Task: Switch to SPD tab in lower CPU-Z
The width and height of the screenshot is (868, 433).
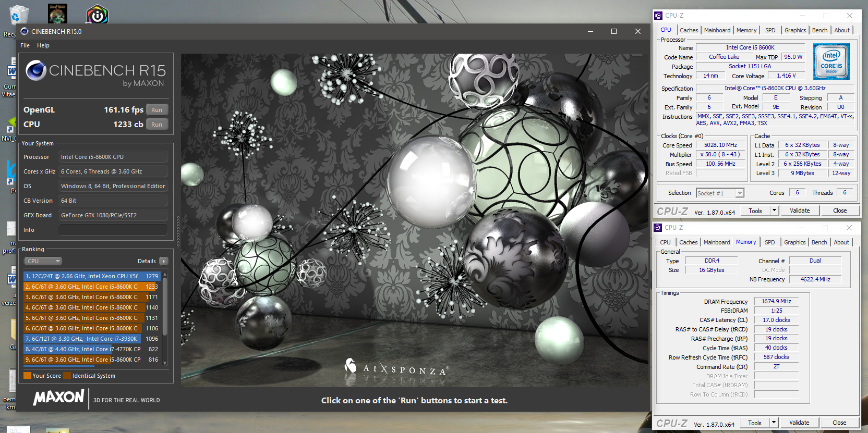Action: pos(770,242)
